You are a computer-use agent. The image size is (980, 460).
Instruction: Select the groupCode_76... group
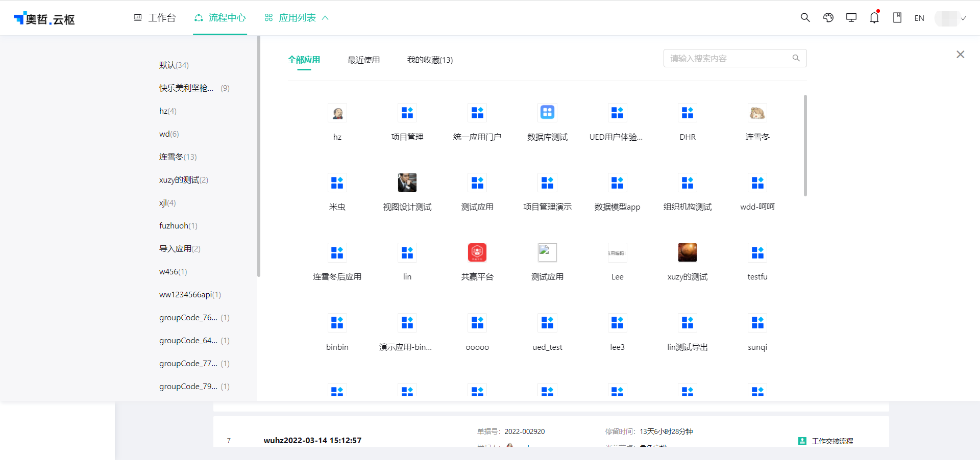point(194,318)
